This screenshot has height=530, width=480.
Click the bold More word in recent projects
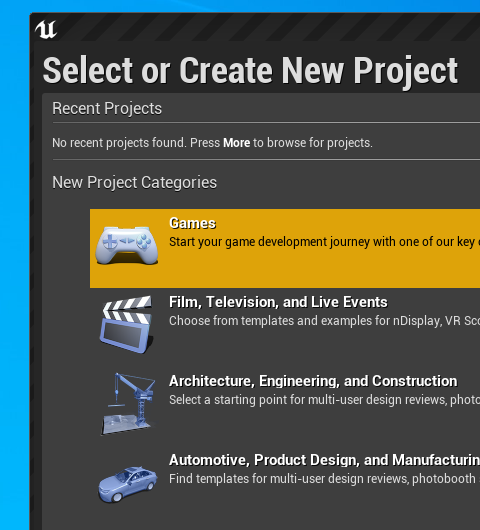(x=237, y=143)
